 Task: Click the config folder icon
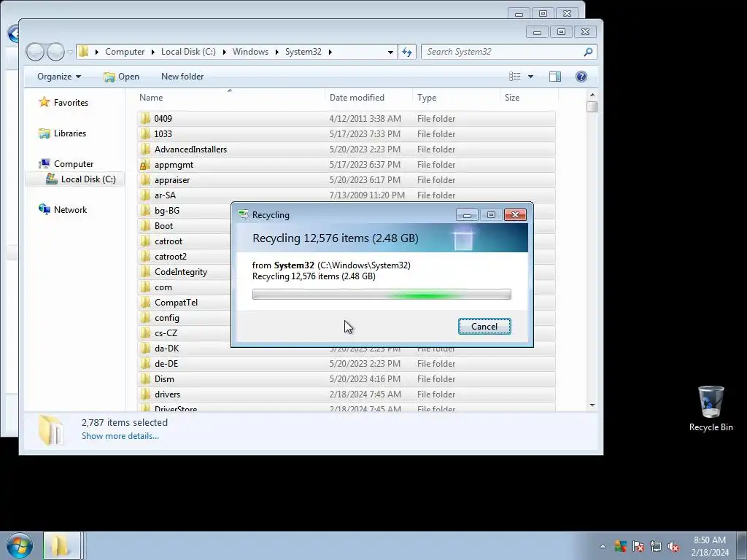(145, 318)
